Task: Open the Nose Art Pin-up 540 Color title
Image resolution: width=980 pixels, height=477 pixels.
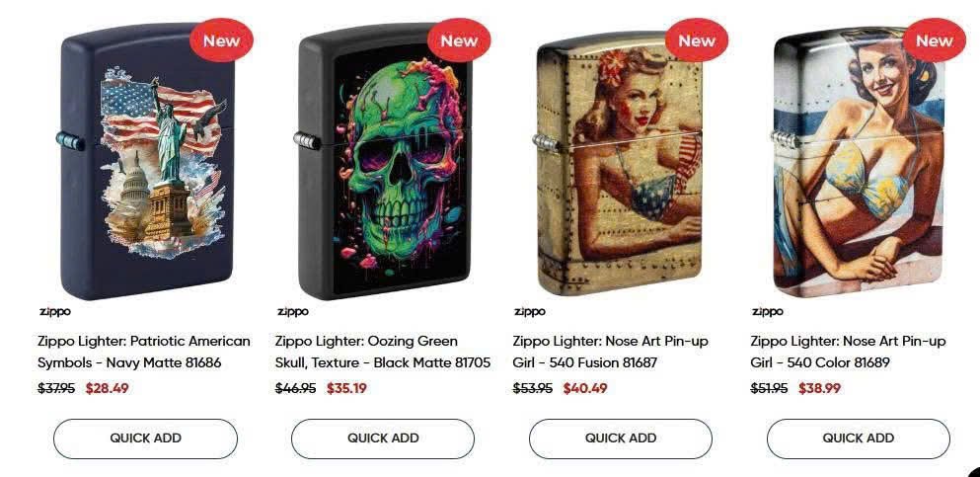Action: tap(848, 352)
